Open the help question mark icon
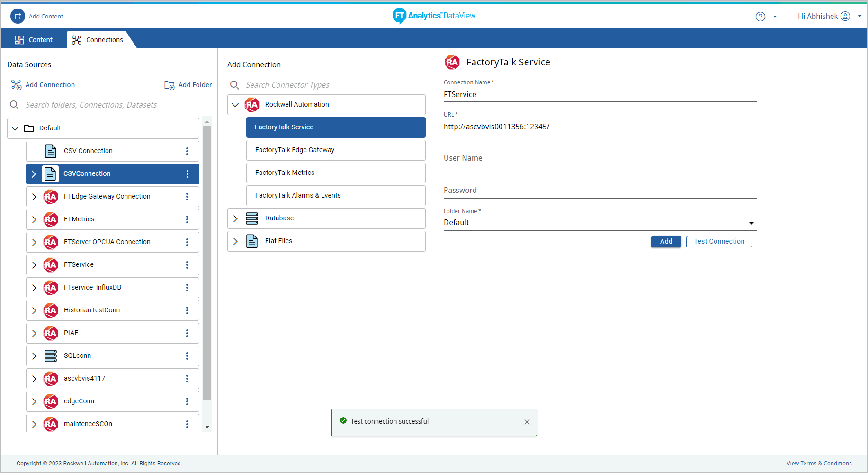Screen dimensions: 868x473 tap(761, 17)
